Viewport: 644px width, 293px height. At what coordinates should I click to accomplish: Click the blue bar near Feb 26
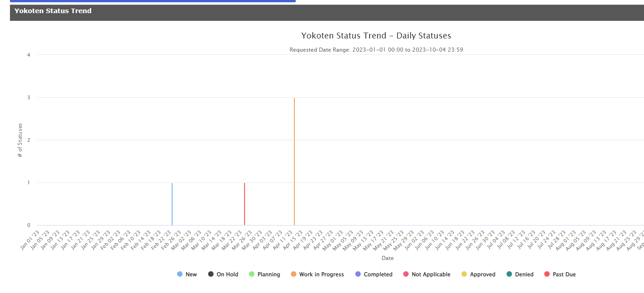[x=172, y=204]
